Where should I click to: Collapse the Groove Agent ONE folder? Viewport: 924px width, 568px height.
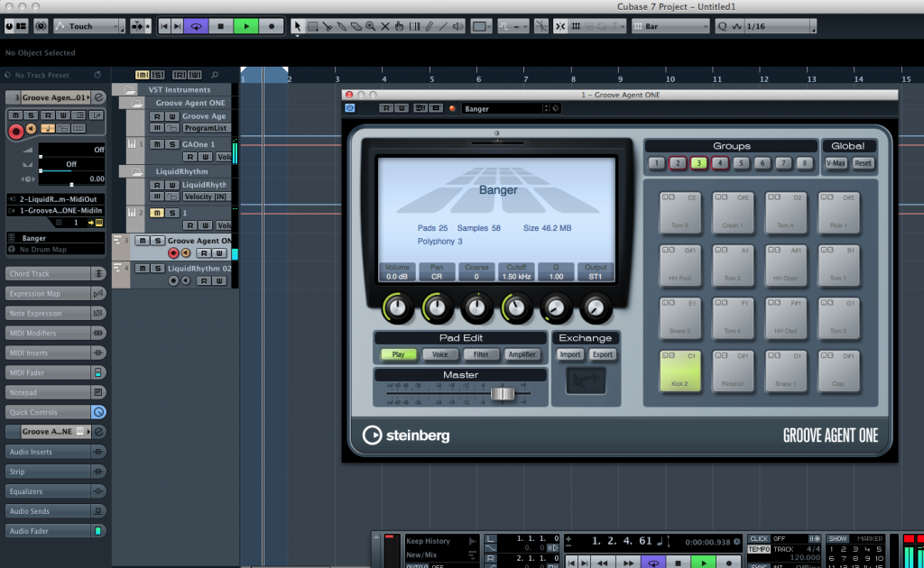click(x=137, y=103)
